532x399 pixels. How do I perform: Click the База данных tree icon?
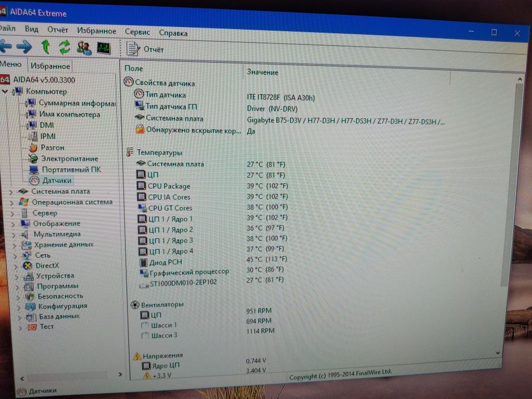(x=31, y=317)
